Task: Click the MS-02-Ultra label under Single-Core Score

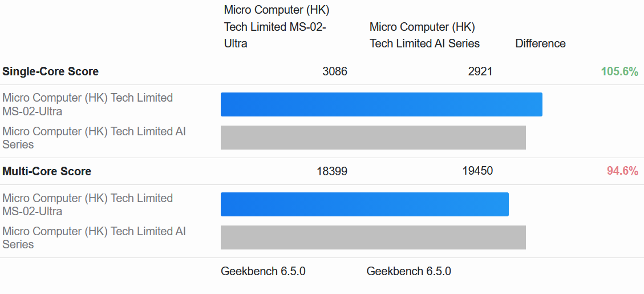Action: pyautogui.click(x=87, y=104)
